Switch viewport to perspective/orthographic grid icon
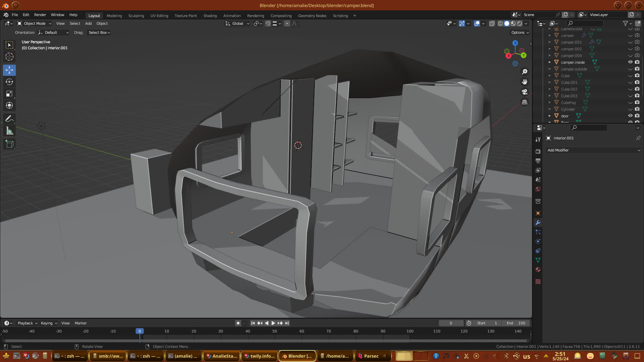Image resolution: width=644 pixels, height=362 pixels. pyautogui.click(x=525, y=102)
